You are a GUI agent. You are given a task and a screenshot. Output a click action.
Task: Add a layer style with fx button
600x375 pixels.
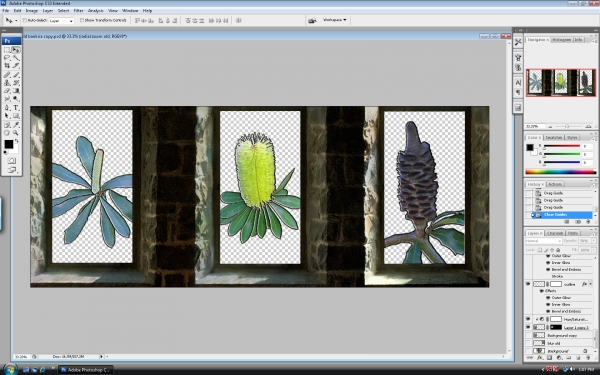pyautogui.click(x=540, y=358)
